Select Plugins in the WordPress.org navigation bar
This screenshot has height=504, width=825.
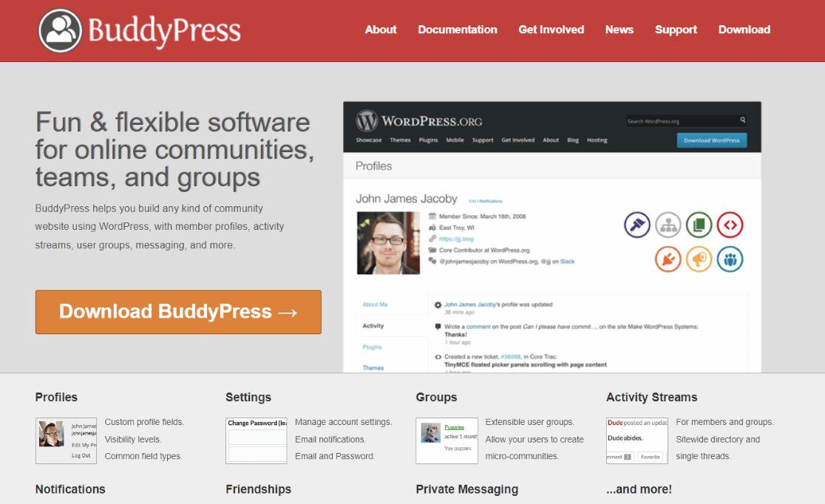click(x=428, y=140)
